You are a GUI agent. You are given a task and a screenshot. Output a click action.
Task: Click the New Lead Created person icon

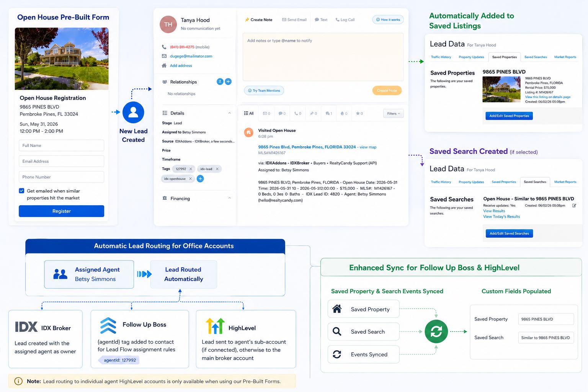(133, 112)
